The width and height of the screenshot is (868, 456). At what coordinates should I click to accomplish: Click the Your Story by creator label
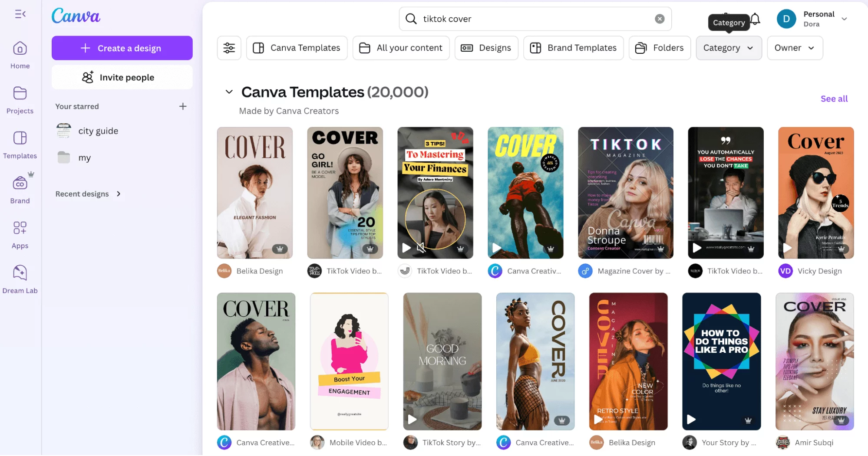729,443
